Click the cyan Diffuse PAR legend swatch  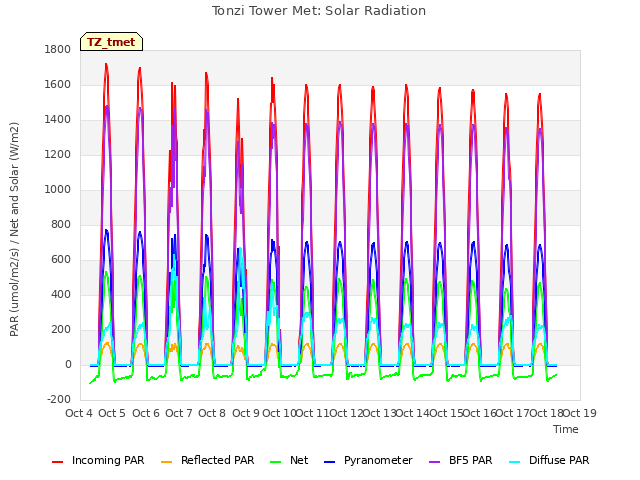click(515, 462)
